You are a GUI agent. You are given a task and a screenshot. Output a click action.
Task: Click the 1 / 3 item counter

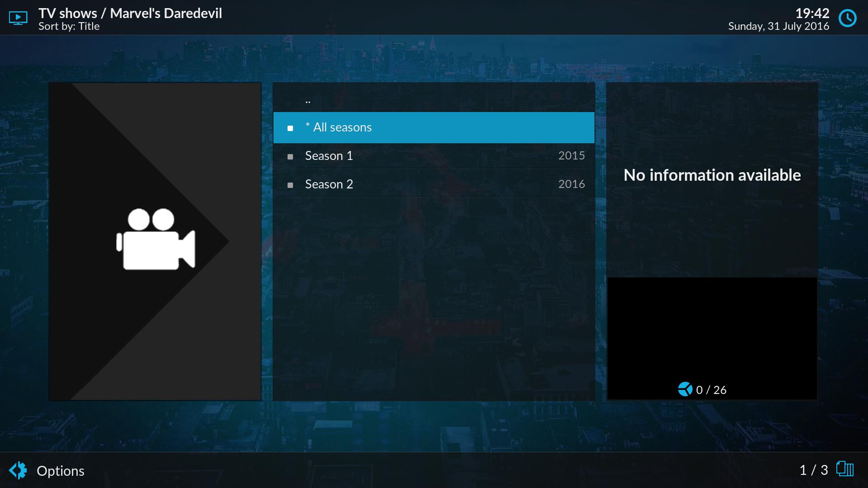(813, 470)
